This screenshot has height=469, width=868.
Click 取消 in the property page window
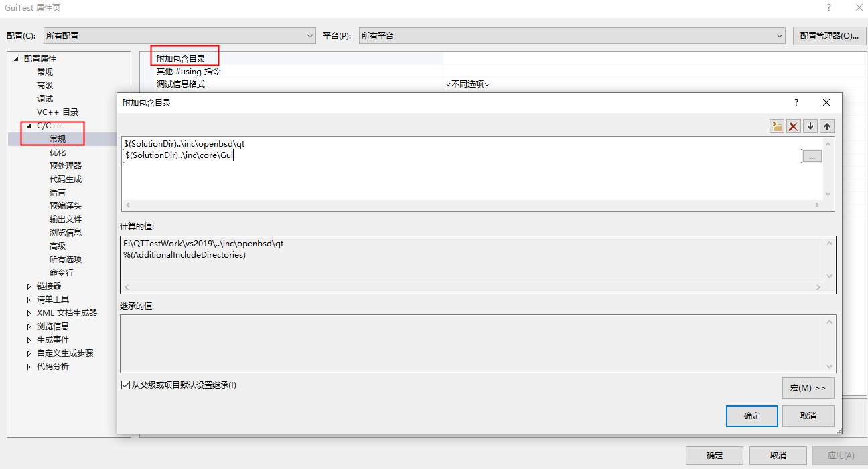point(778,456)
